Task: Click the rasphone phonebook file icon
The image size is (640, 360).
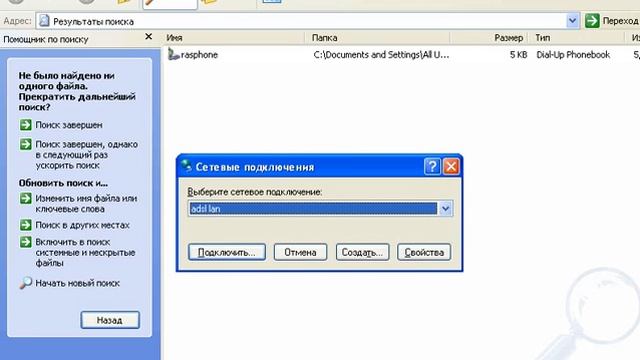Action: [x=173, y=54]
